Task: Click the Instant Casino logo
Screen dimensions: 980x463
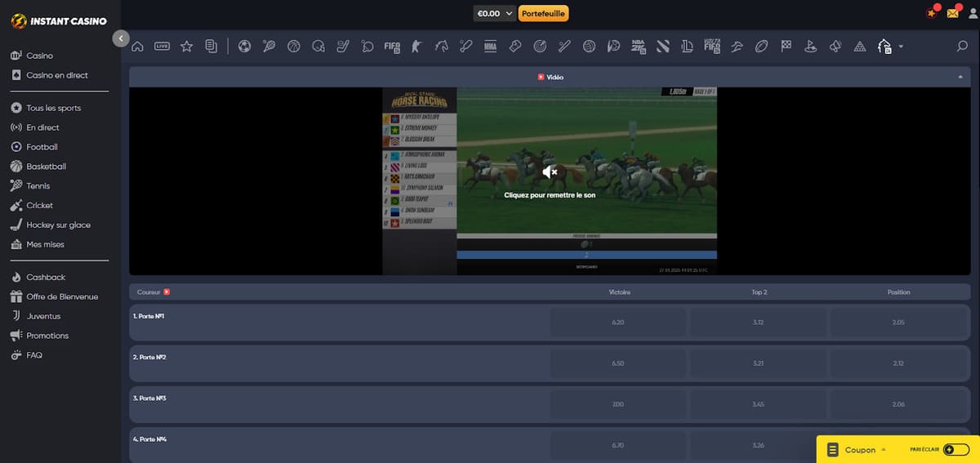Action: (58, 21)
